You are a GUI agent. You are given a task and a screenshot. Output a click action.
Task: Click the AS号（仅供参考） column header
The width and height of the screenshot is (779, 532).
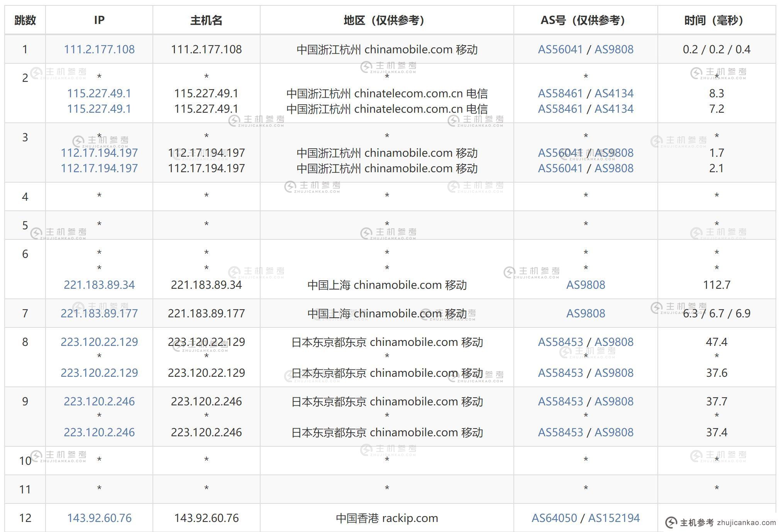(x=585, y=20)
